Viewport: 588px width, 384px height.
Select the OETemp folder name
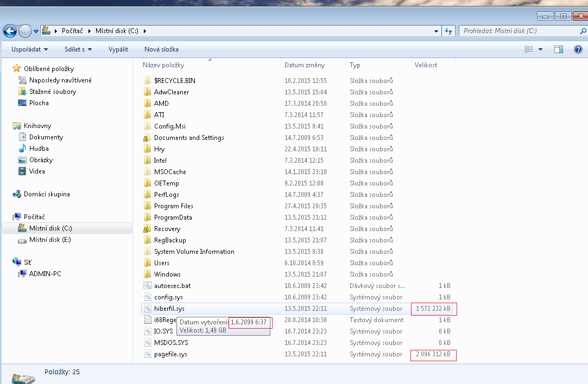coord(167,183)
